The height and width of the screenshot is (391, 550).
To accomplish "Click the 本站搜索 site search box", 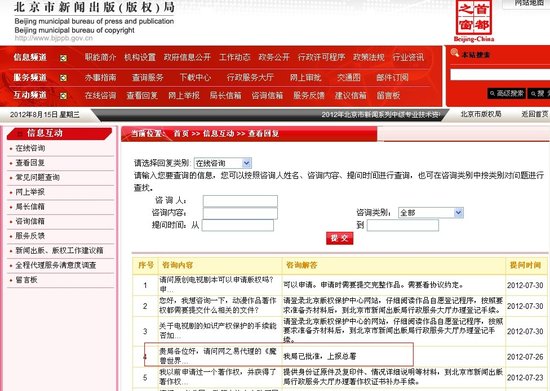I will pyautogui.click(x=500, y=75).
